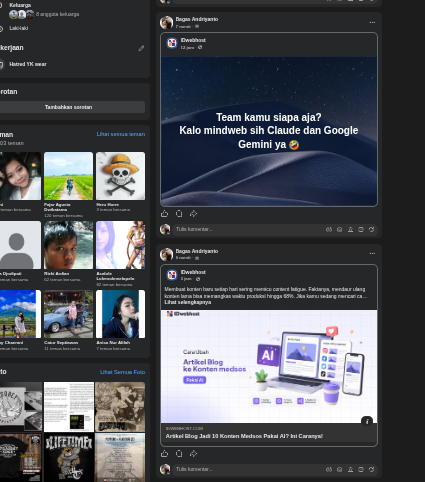Open the friend photo of boy's close-up face
The image size is (425, 482).
tap(68, 245)
